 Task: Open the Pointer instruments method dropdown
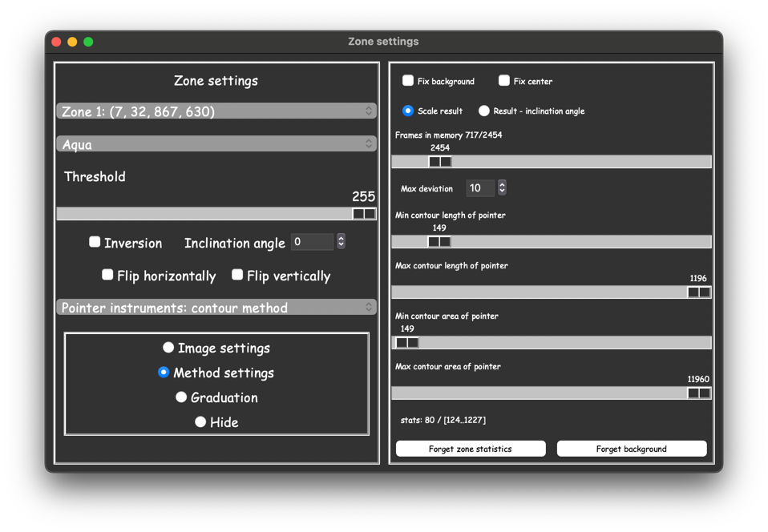(216, 308)
